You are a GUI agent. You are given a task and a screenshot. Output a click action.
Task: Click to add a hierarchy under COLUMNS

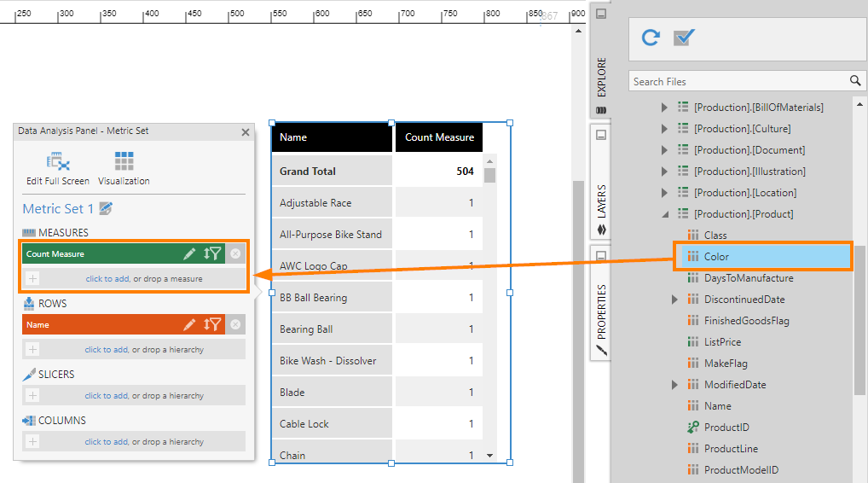(x=134, y=441)
